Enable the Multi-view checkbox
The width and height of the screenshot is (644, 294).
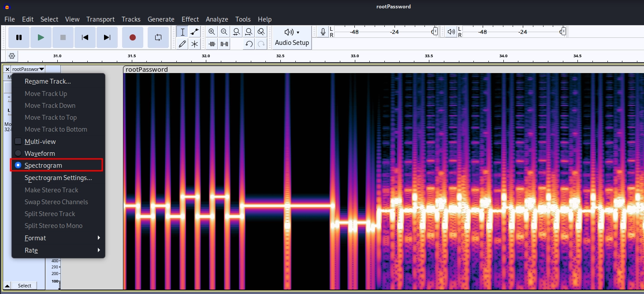tap(19, 142)
